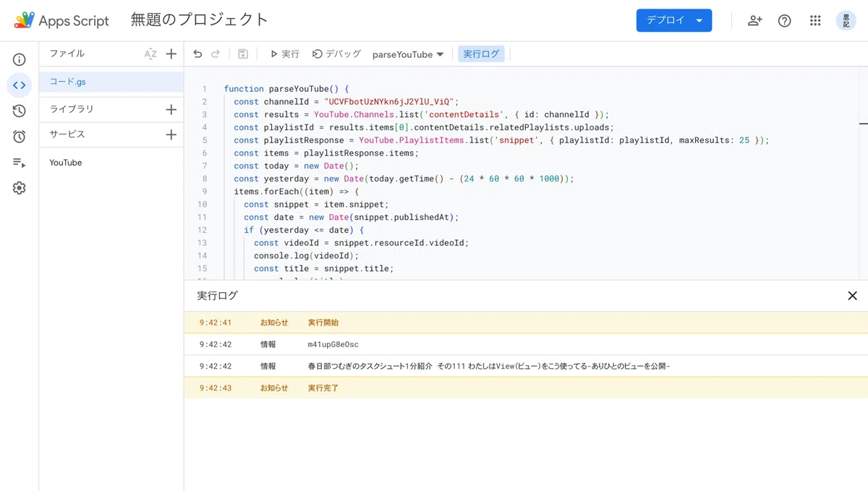Viewport: 868px width, 491px height.
Task: Click line 8 const yesterday declaration
Action: point(404,179)
